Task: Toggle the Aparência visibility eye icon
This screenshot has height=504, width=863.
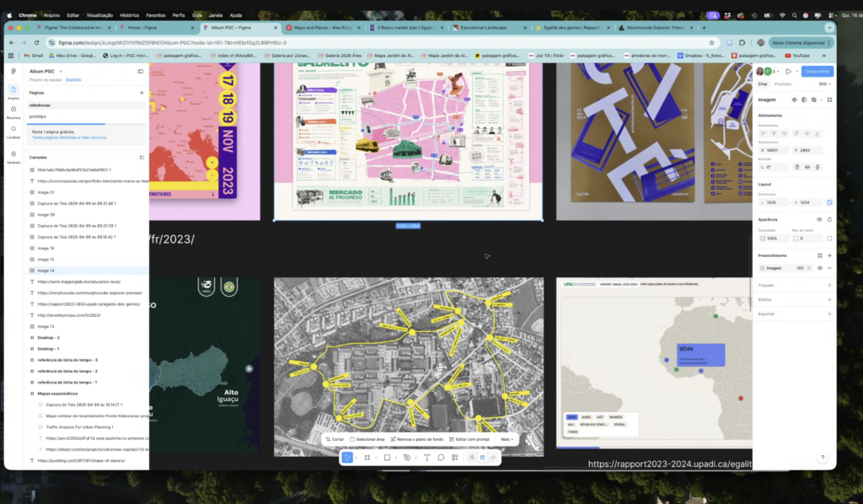Action: pos(819,219)
